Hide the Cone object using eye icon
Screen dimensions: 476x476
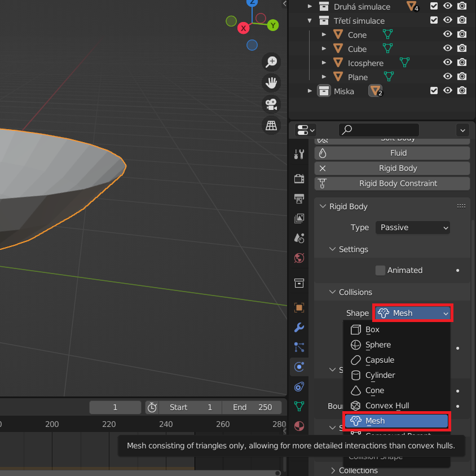pyautogui.click(x=448, y=34)
